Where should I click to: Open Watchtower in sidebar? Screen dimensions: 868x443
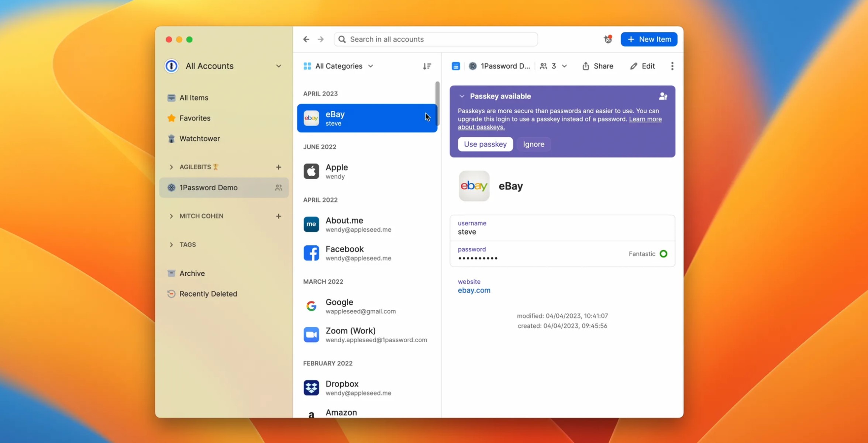pos(224,139)
